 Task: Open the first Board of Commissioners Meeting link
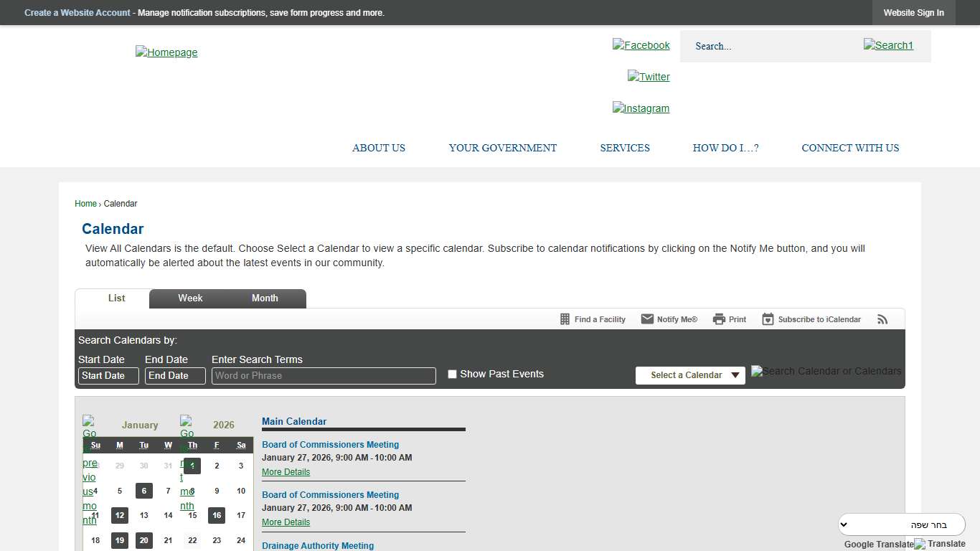pyautogui.click(x=330, y=445)
